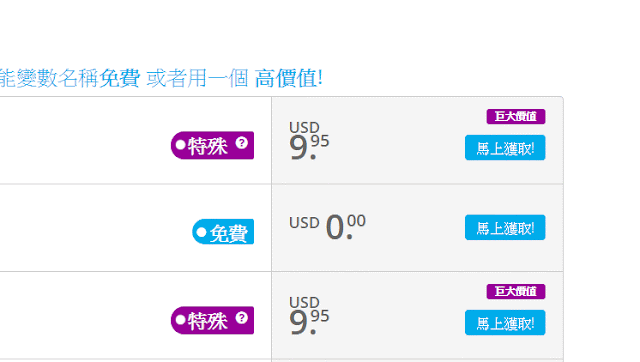Click the help question mark on bottom 特殊 tag
640x362 pixels.
pos(242,318)
